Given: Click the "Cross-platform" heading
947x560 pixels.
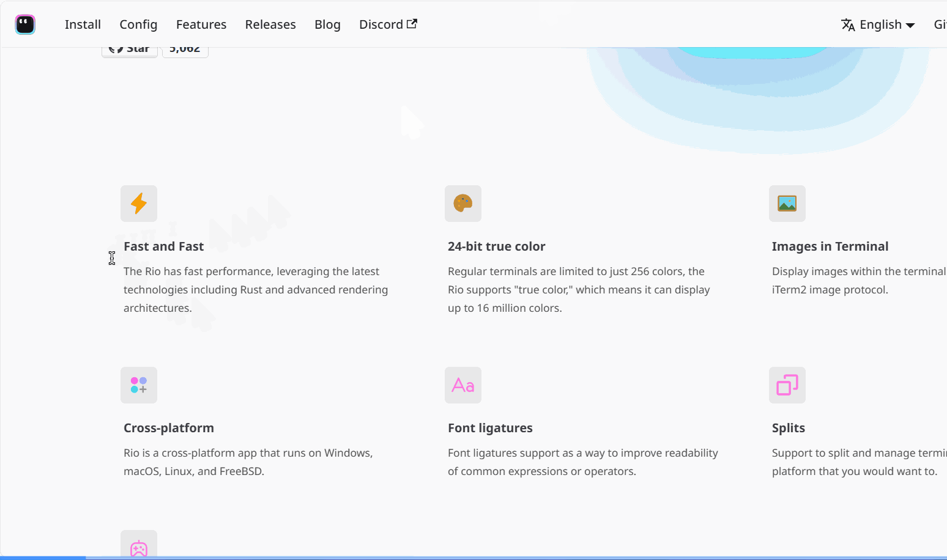Looking at the screenshot, I should (169, 428).
